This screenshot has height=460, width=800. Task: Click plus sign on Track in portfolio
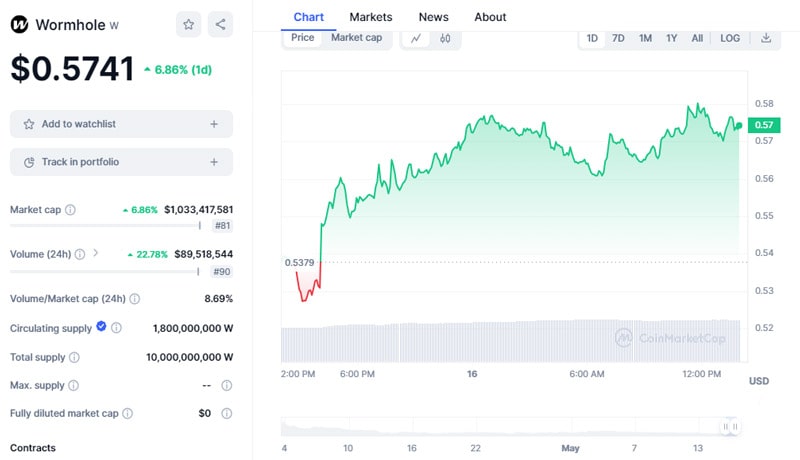pos(214,162)
